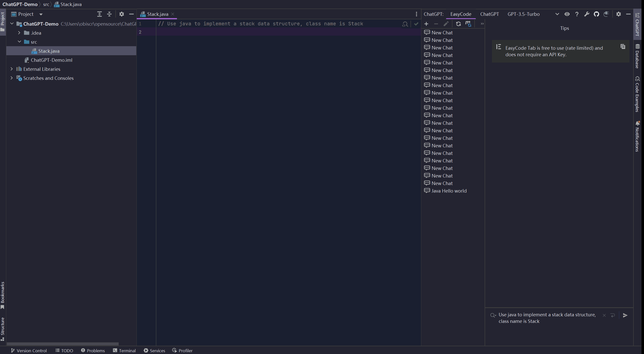Click the search/preview eye icon

[567, 14]
